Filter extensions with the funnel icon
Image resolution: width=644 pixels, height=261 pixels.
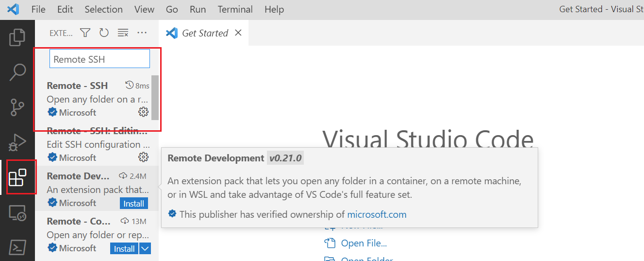click(85, 33)
